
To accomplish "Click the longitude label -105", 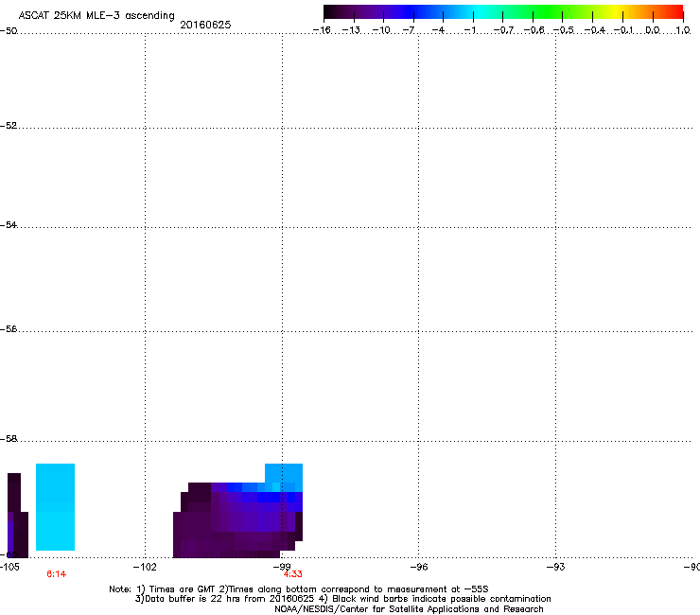I will click(9, 567).
